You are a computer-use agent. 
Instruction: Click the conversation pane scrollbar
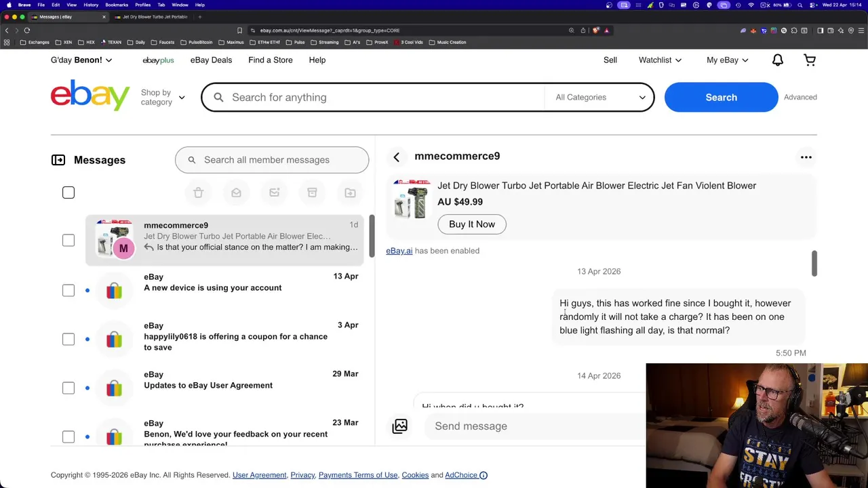pos(814,264)
